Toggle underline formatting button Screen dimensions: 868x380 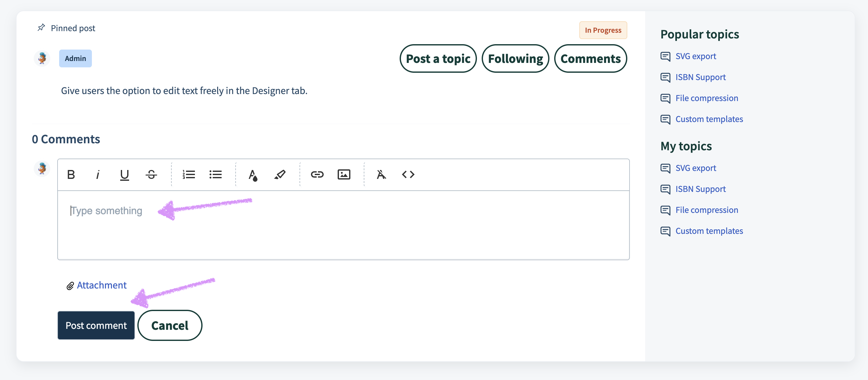[124, 174]
